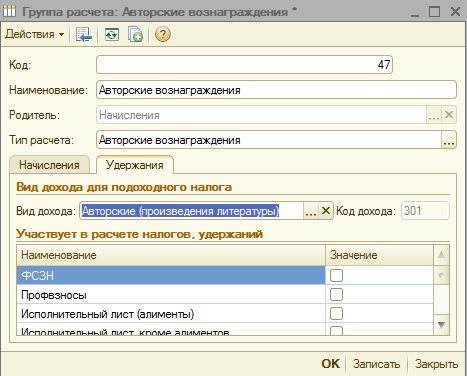The image size is (467, 376).
Task: Click the table scrollbar down arrow
Action: pos(441,325)
